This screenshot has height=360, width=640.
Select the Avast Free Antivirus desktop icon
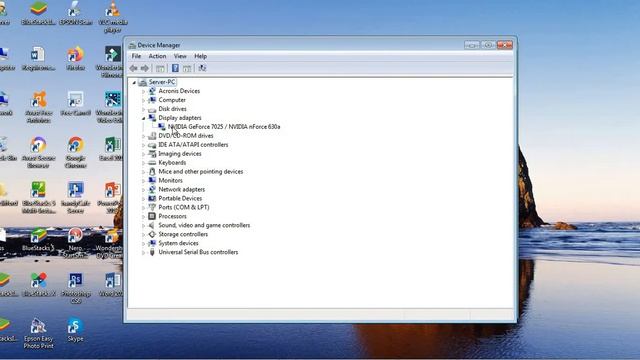(x=39, y=107)
